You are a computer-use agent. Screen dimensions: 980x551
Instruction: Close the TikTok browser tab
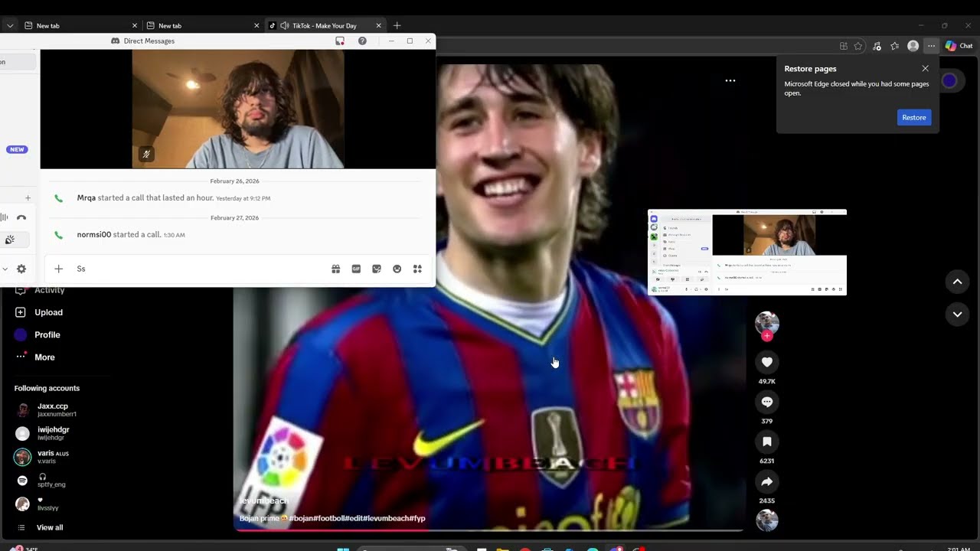(x=378, y=25)
